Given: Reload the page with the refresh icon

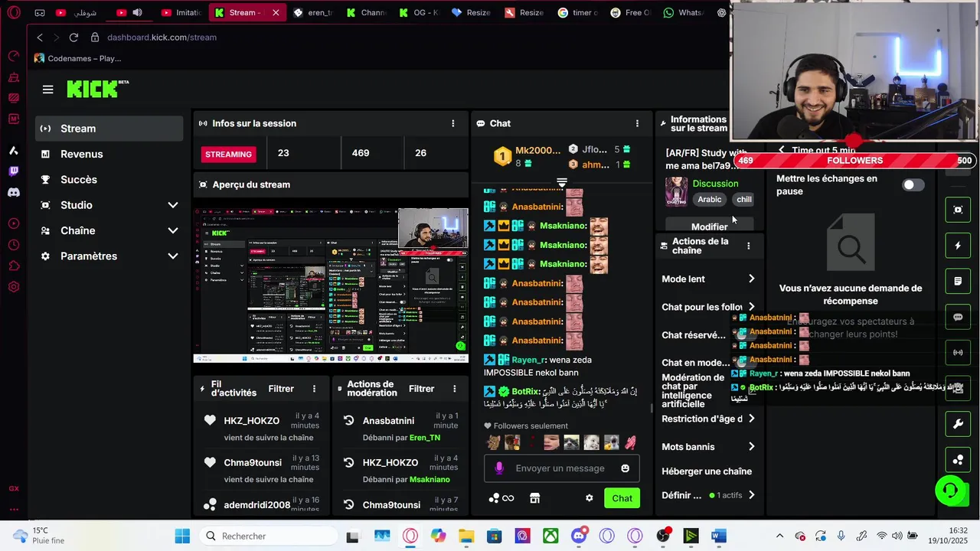Looking at the screenshot, I should tap(73, 37).
